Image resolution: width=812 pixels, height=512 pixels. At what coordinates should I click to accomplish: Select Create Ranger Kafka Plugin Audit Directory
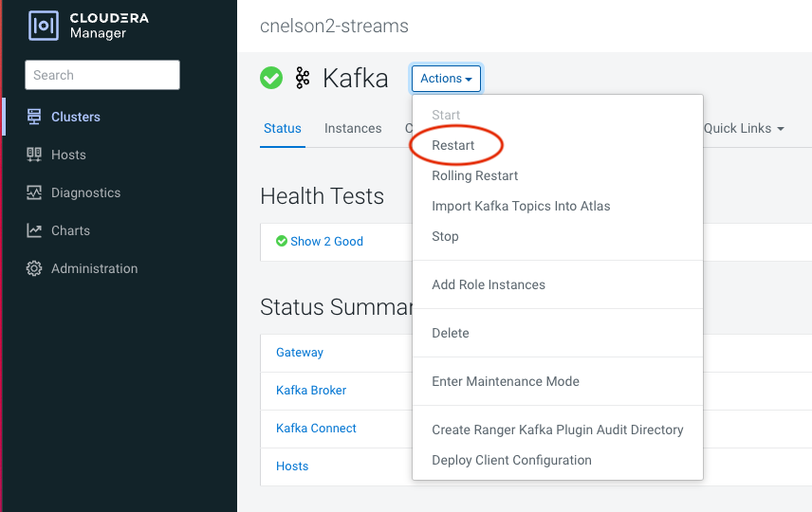click(x=558, y=430)
